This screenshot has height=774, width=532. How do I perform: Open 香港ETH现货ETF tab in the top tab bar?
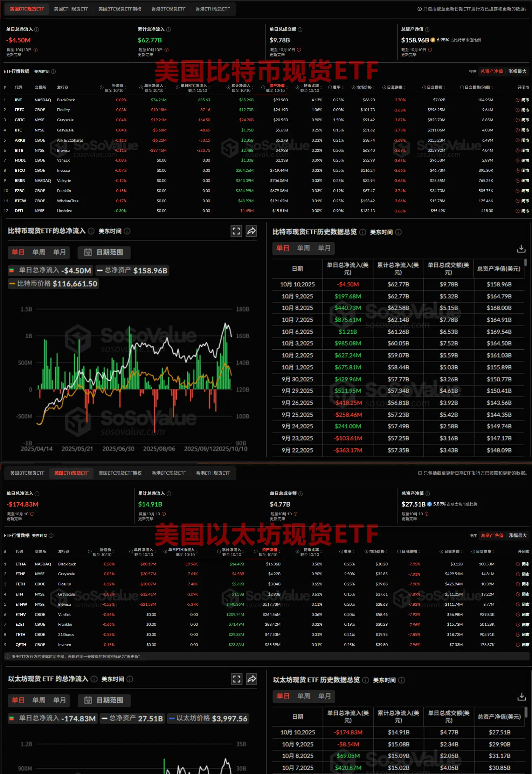213,9
